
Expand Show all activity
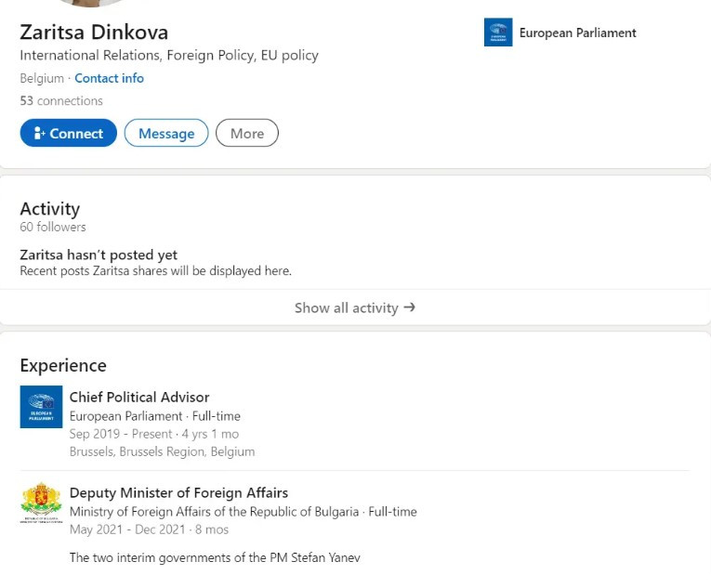(x=354, y=307)
